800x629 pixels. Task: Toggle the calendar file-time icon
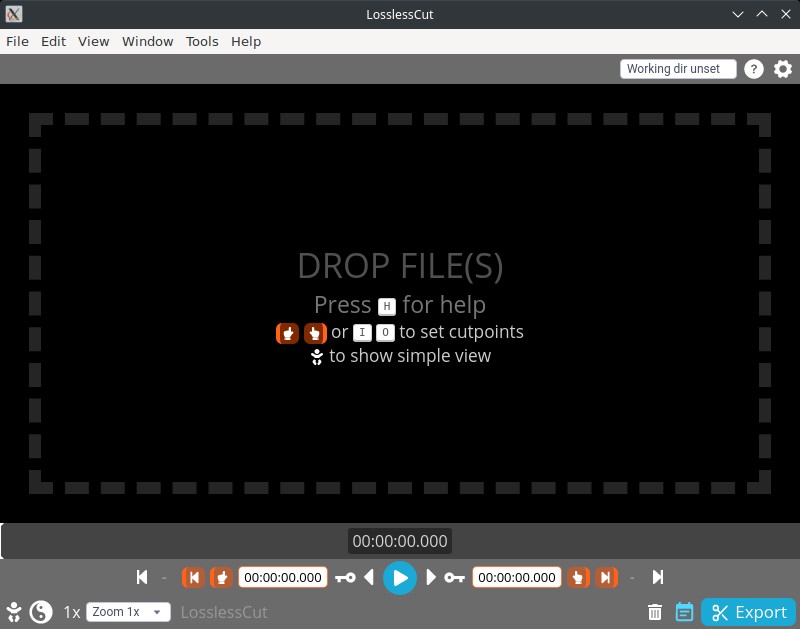tap(685, 612)
